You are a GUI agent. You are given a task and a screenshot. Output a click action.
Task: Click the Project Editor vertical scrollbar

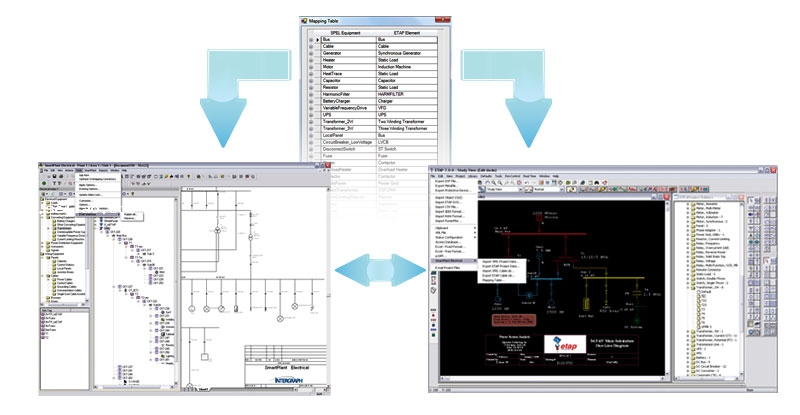742,291
